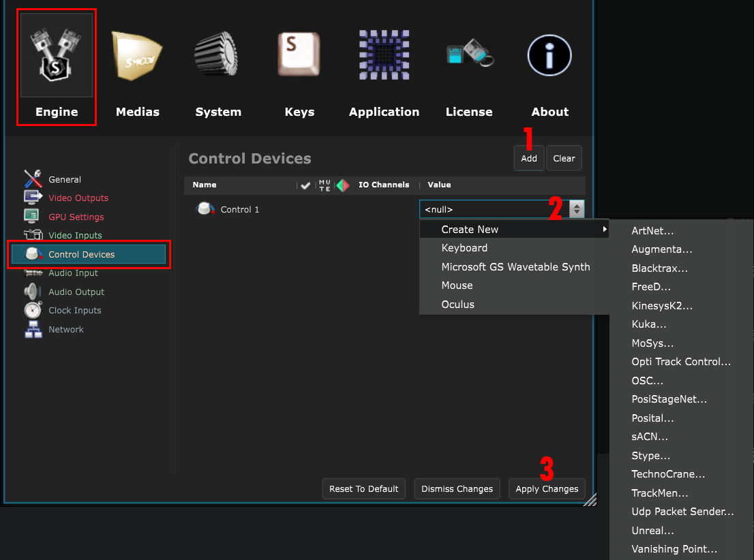Open the Keys settings icon
Image resolution: width=754 pixels, height=560 pixels.
299,56
